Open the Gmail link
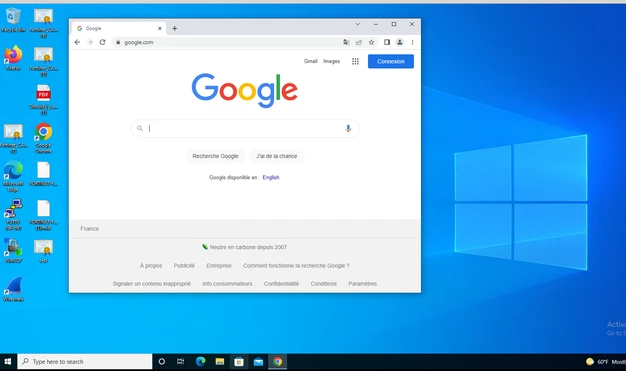This screenshot has width=626, height=371. pyautogui.click(x=311, y=61)
